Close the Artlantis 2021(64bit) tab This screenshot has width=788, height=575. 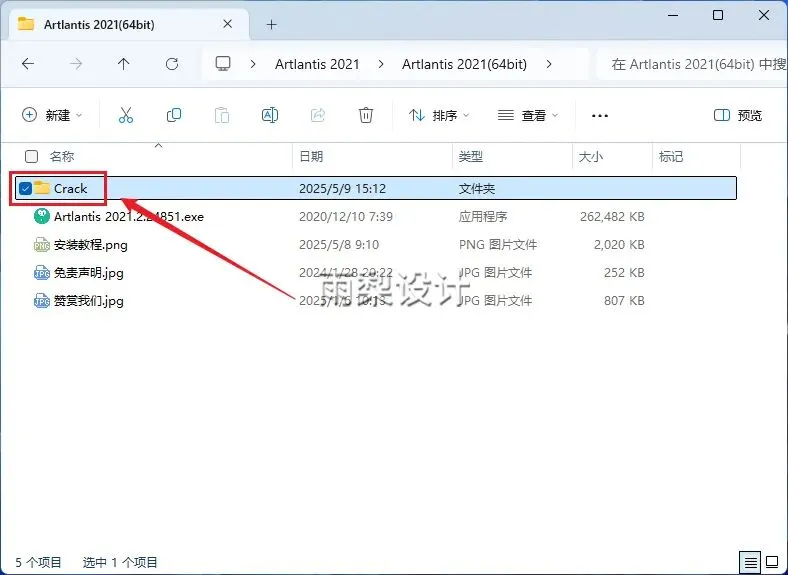(x=227, y=24)
